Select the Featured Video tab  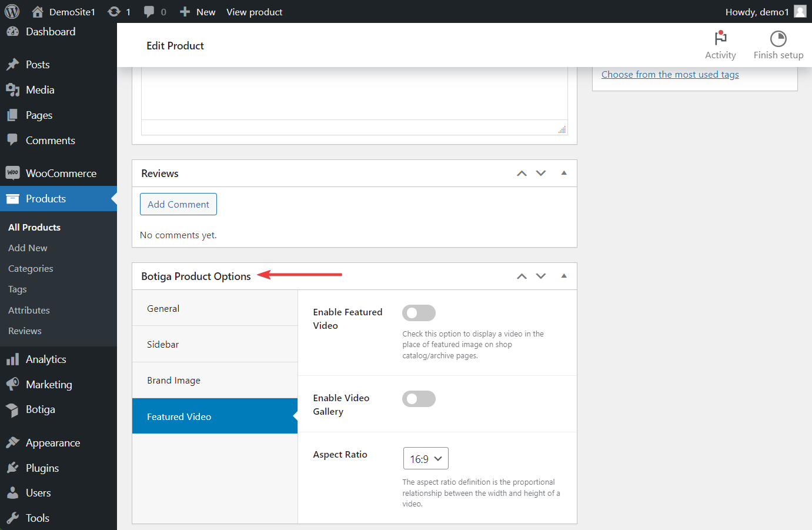click(x=215, y=416)
